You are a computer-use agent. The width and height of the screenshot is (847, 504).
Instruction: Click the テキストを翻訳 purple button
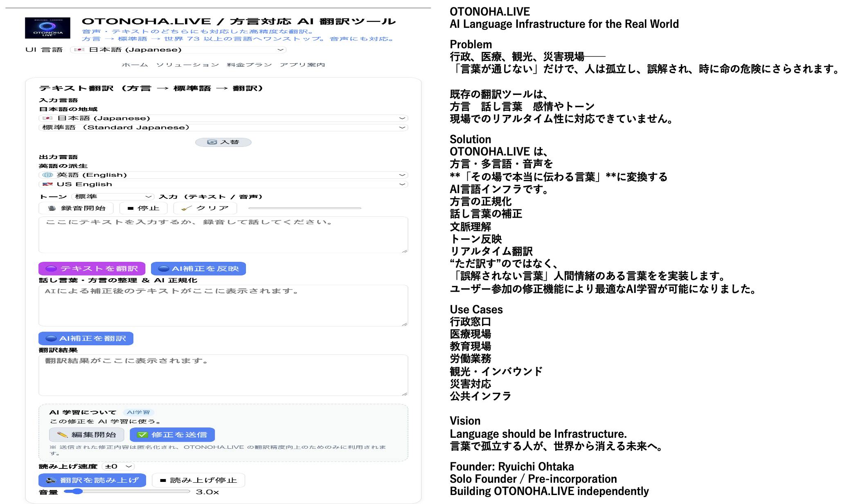point(92,269)
